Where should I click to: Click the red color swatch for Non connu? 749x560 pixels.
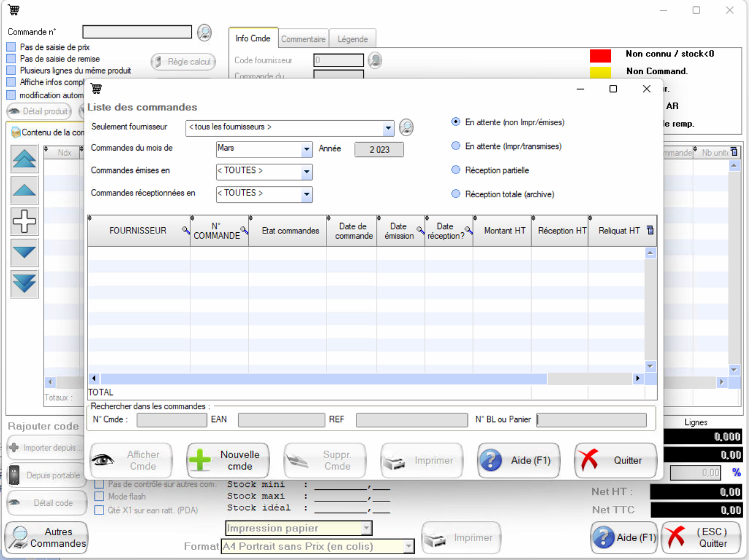pos(600,55)
